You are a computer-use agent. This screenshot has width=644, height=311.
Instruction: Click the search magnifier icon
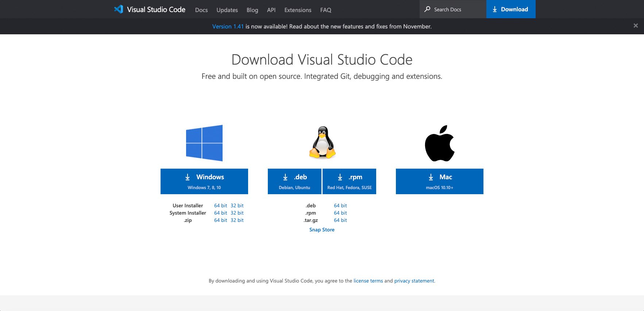click(x=427, y=9)
